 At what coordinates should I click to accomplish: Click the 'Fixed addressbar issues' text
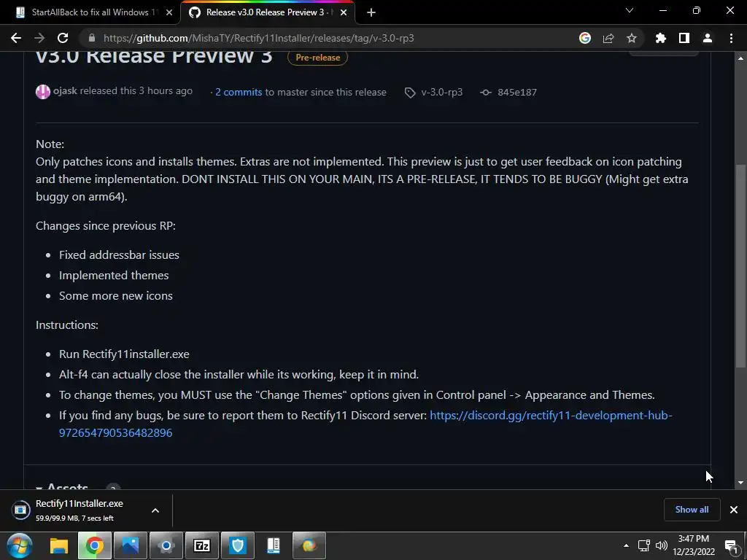click(x=119, y=254)
